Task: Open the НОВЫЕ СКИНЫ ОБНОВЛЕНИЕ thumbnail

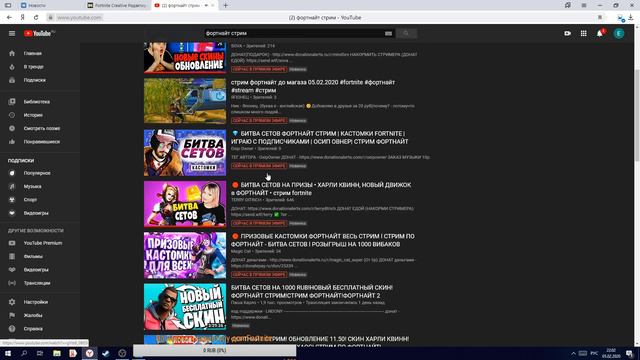Action: pyautogui.click(x=185, y=58)
